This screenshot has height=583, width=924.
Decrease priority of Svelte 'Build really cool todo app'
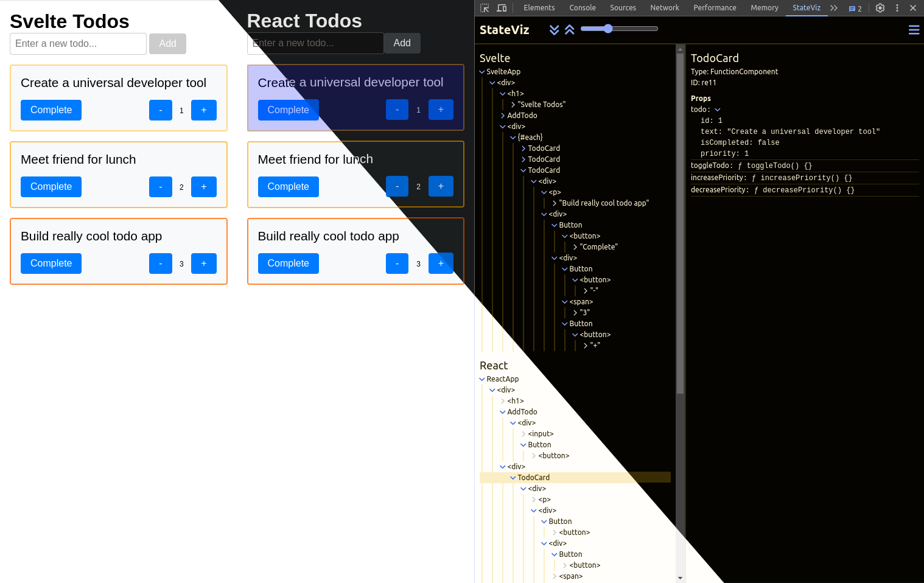(x=161, y=264)
